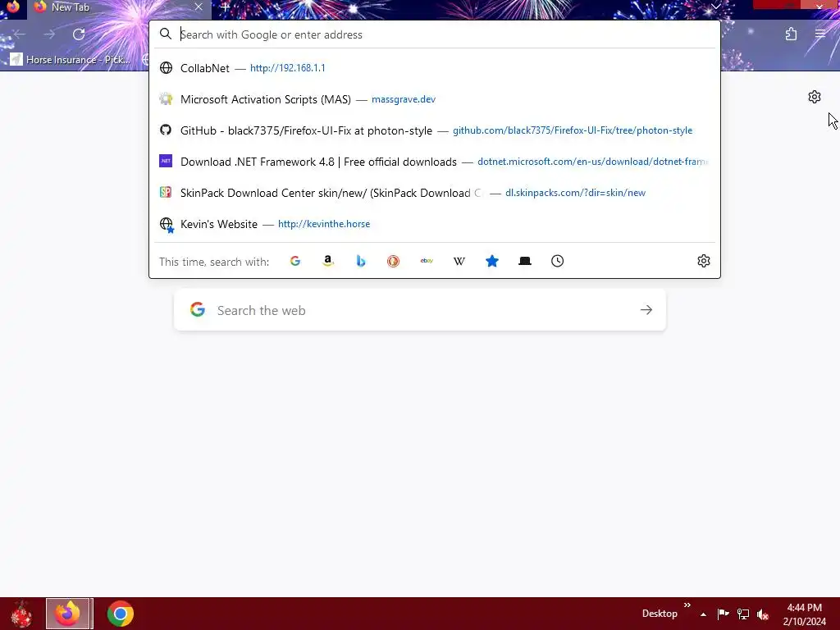
Task: Click Google logo in web search box
Action: point(198,309)
